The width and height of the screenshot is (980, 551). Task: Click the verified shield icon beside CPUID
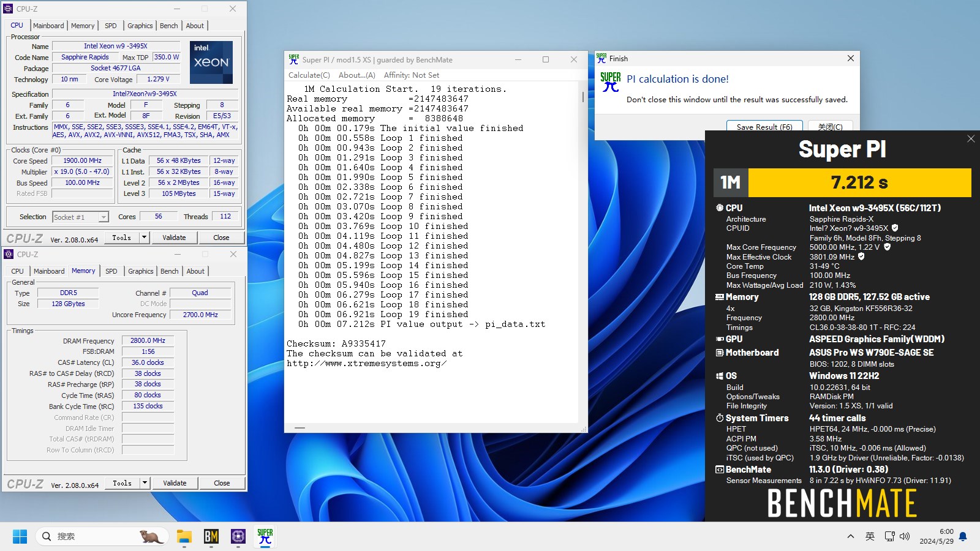coord(895,228)
